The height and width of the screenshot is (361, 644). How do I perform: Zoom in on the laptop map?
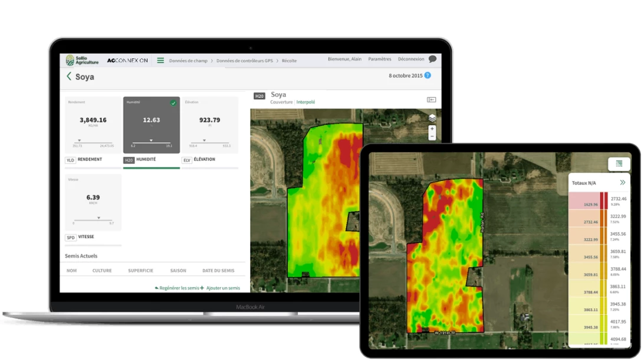click(x=432, y=129)
